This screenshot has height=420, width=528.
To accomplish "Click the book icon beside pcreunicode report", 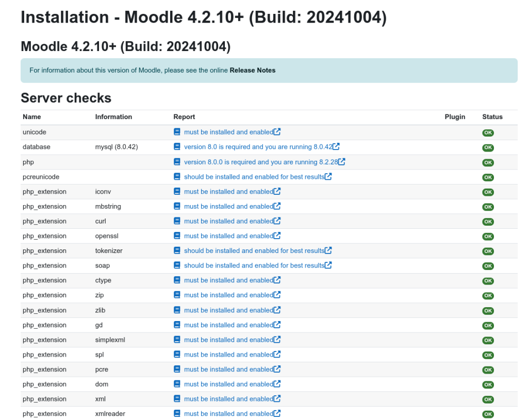I will [x=177, y=177].
